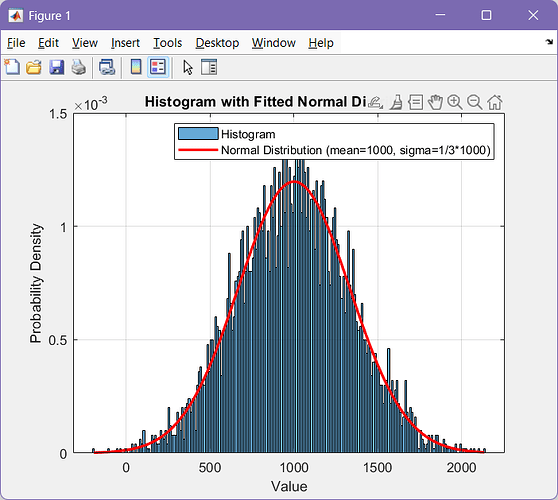Open the File menu

click(16, 43)
